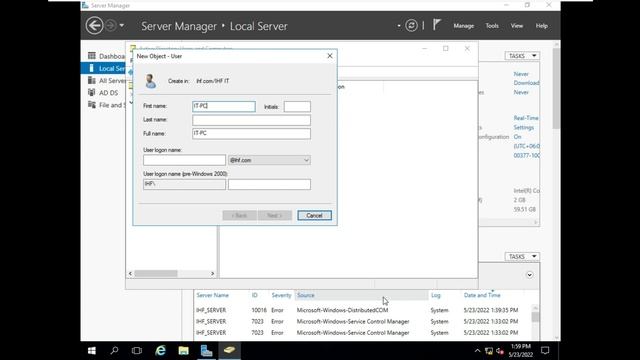Minimize the Active Directory Users and Computers window
The height and width of the screenshot is (360, 640).
pyautogui.click(x=424, y=49)
